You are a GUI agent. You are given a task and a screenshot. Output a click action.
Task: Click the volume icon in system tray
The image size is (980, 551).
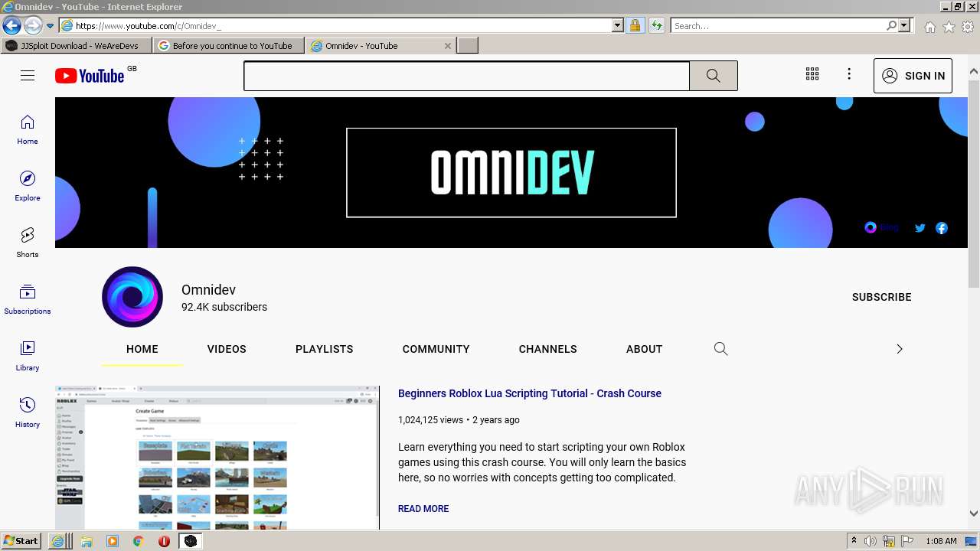[x=871, y=541]
